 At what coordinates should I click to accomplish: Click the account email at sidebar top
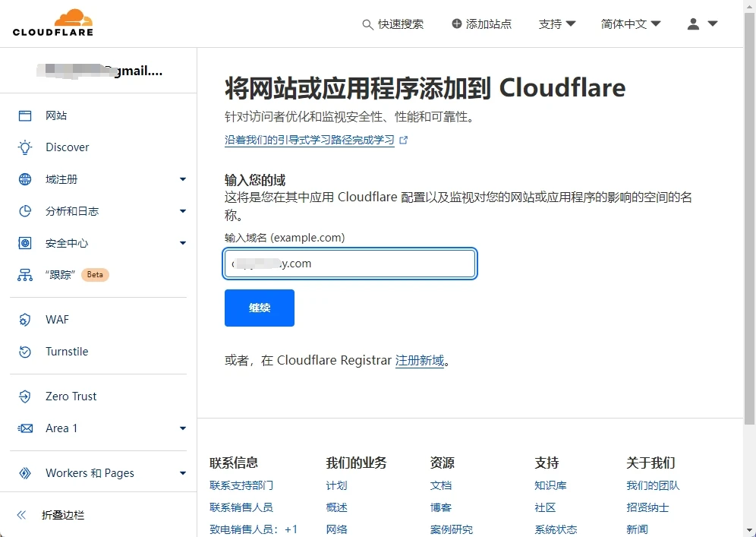tap(99, 71)
